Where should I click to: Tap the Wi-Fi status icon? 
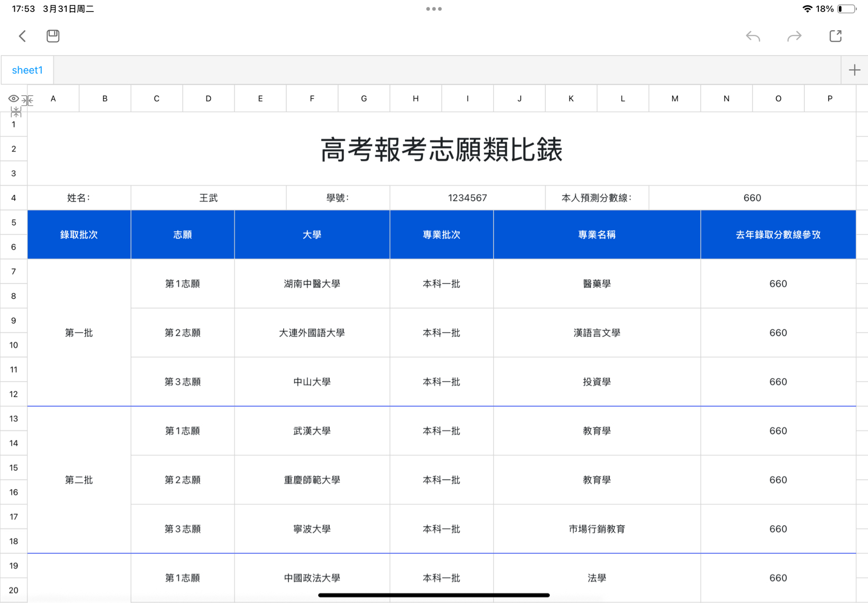pyautogui.click(x=807, y=9)
